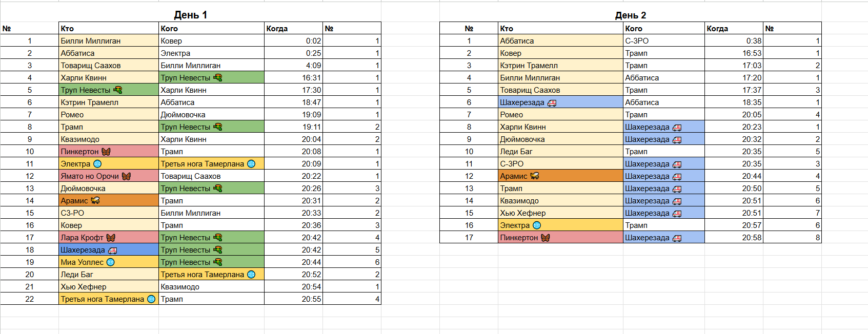
Task: Select the Кэтрин Трамелл cell in День 2
Action: pos(560,66)
